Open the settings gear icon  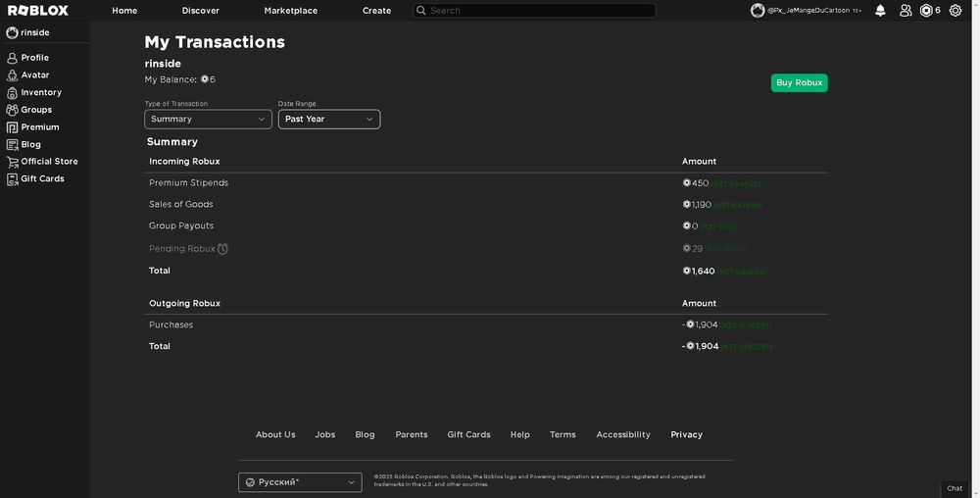[x=955, y=11]
